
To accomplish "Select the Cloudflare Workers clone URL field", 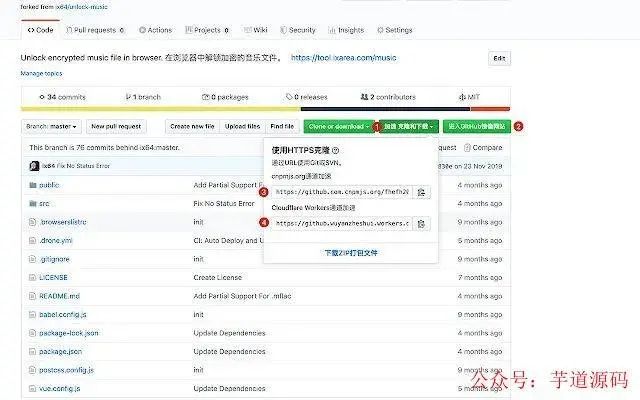I will pyautogui.click(x=342, y=224).
